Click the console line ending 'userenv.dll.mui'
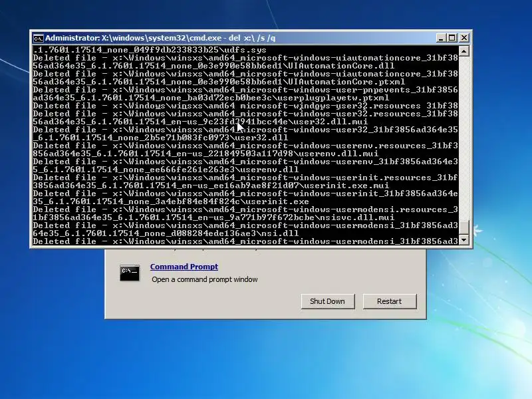Viewport: 532px width, 399px height. pos(205,154)
